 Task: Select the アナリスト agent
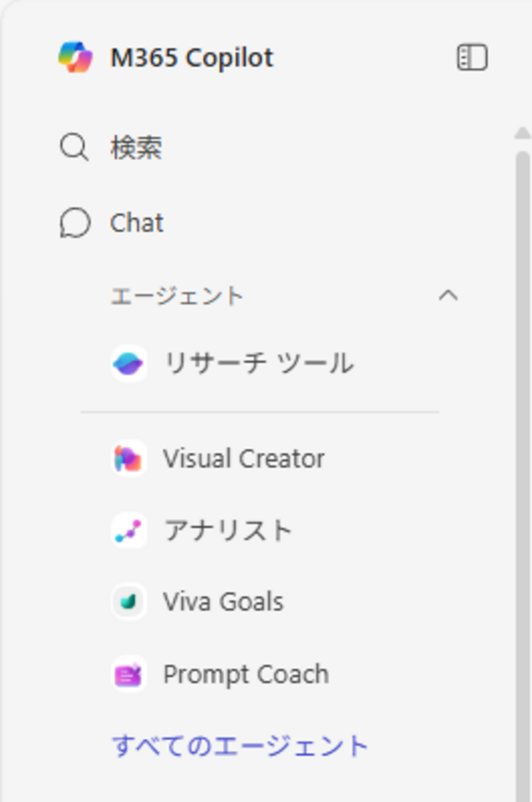click(x=228, y=531)
